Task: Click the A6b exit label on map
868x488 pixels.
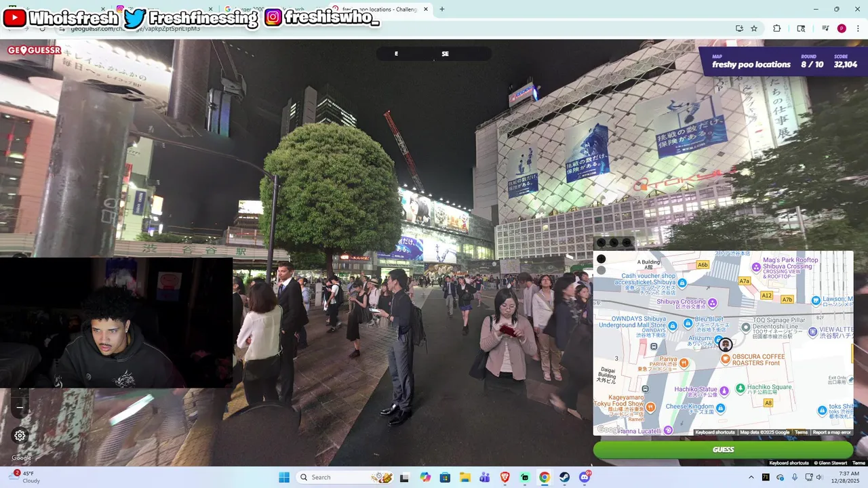Action: (703, 265)
